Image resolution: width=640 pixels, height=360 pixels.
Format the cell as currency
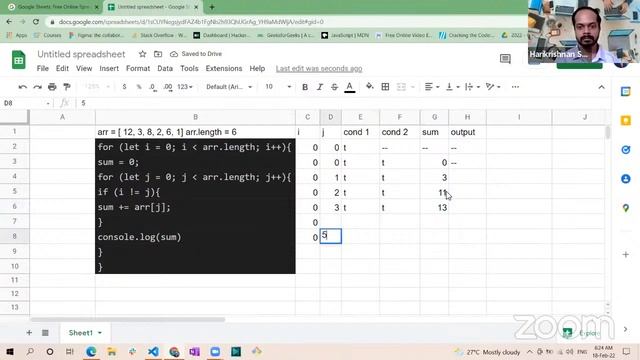point(124,87)
